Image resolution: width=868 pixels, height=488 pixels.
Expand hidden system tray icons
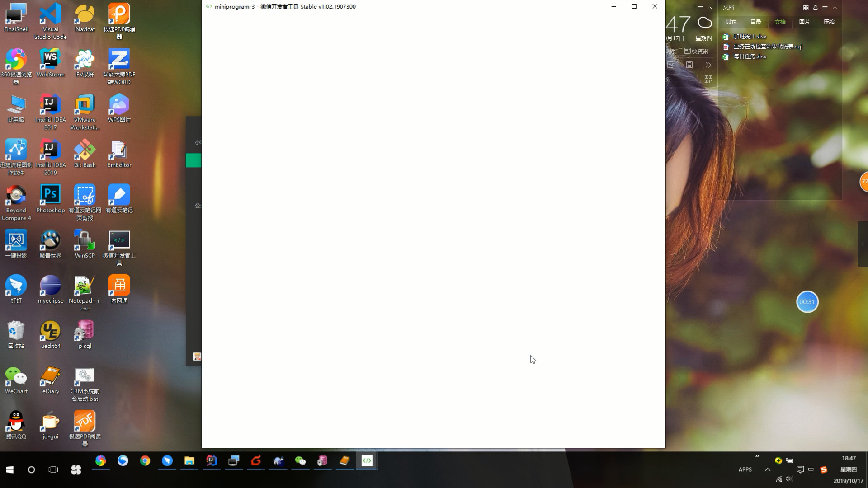[x=768, y=470]
